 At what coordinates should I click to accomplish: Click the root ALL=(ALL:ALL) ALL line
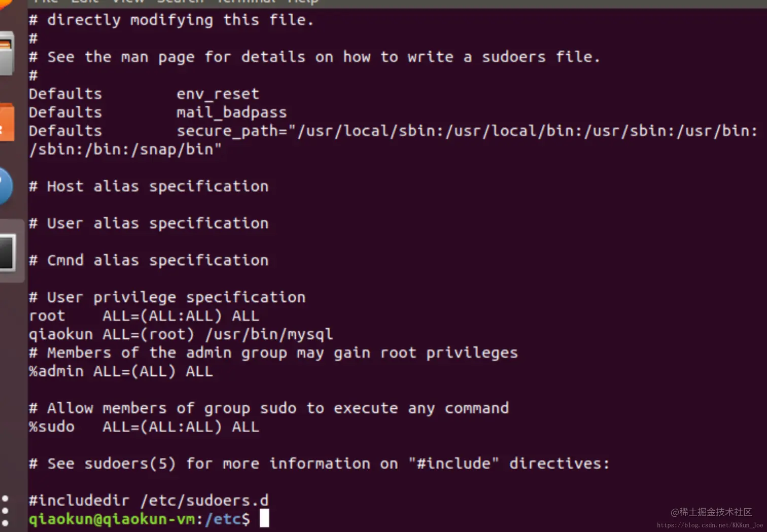[144, 315]
